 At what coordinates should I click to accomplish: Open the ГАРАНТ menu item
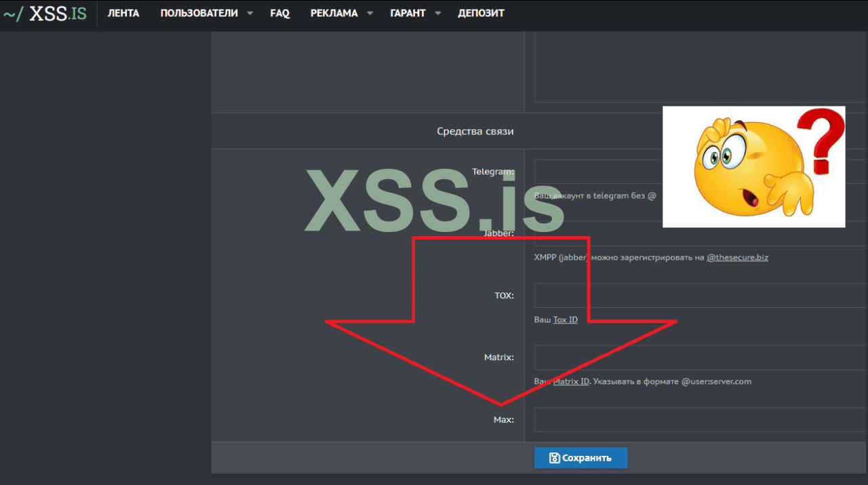click(409, 14)
